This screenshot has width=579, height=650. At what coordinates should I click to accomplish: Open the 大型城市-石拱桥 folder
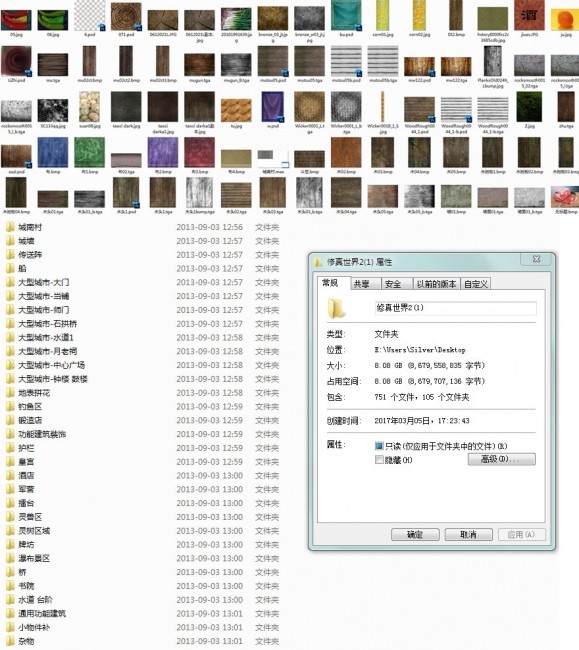coord(47,323)
